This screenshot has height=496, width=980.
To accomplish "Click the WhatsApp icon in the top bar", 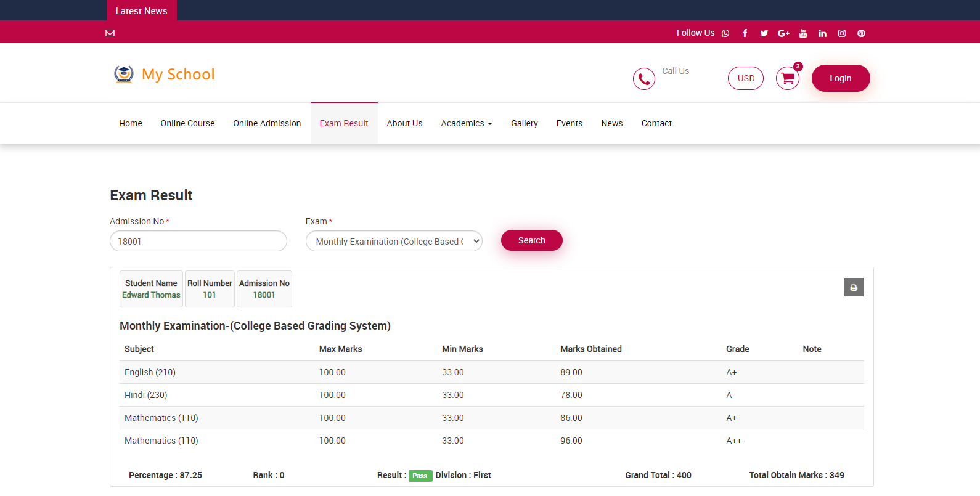I will [x=725, y=33].
